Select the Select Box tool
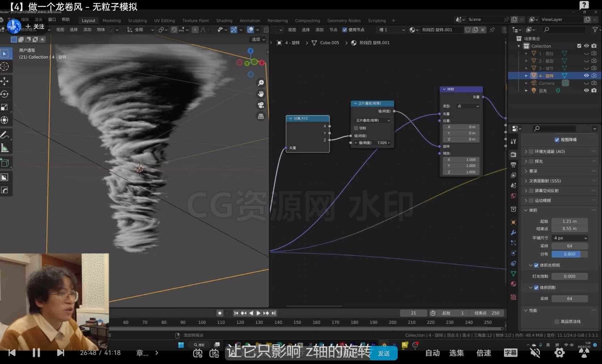The image size is (602, 364). click(5, 54)
